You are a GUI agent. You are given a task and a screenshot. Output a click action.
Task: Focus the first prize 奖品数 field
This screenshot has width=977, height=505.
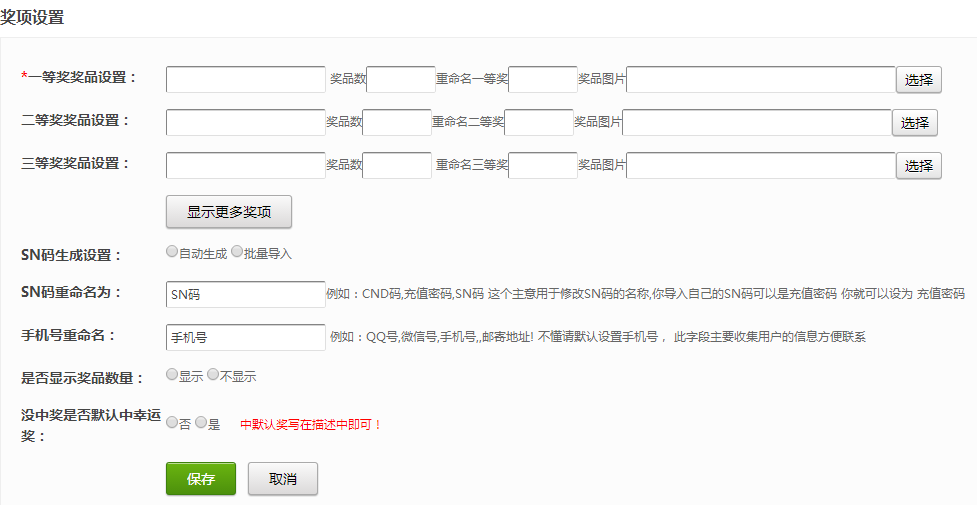pos(401,80)
